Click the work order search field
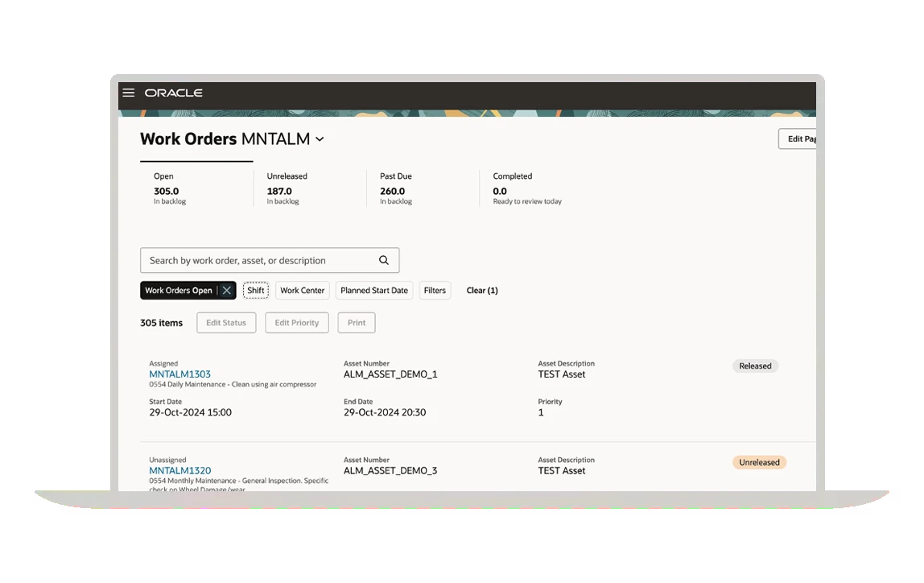Viewport: 924px width, 583px height. click(x=258, y=260)
